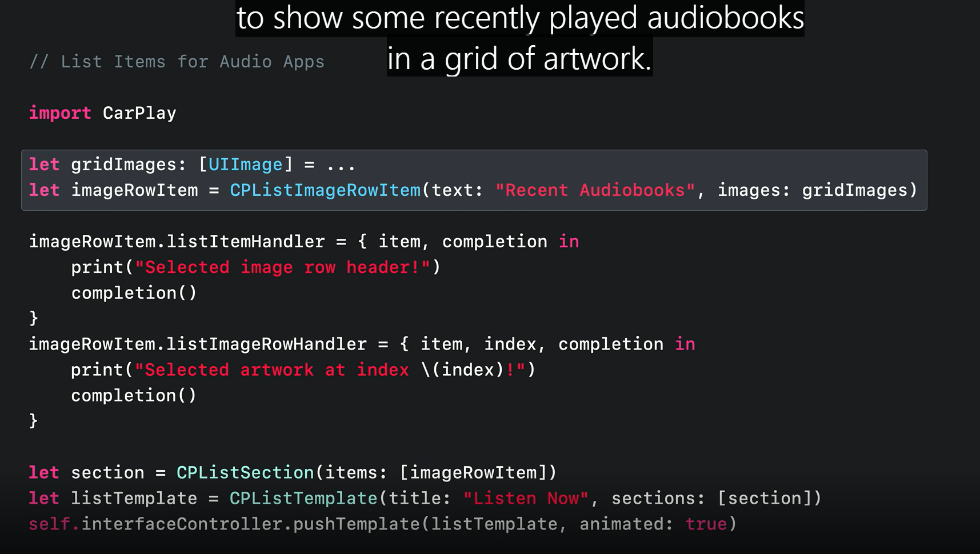Click the "Listen Now" title string
Image resolution: width=980 pixels, height=554 pixels.
(x=526, y=498)
